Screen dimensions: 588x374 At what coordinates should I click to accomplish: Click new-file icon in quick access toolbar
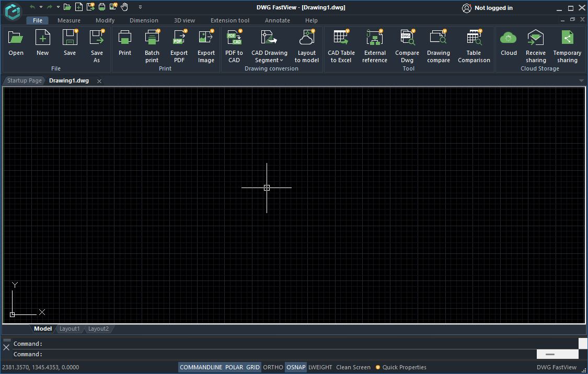click(79, 7)
